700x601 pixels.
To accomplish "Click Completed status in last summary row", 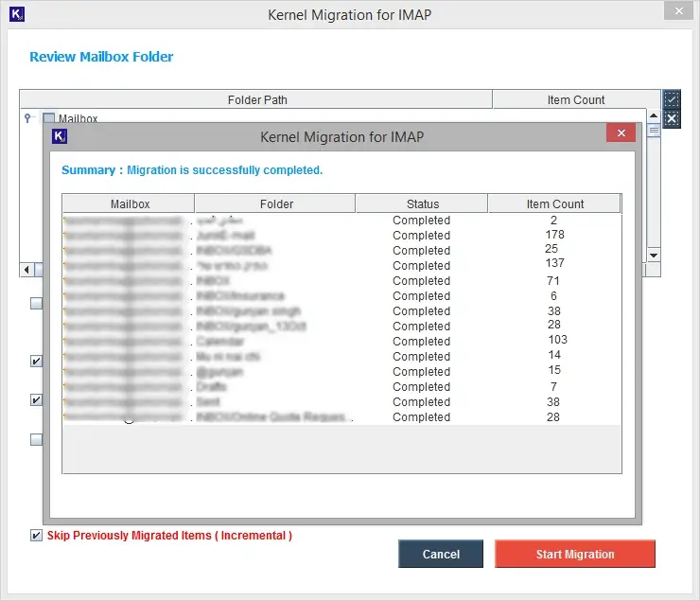I will coord(421,417).
